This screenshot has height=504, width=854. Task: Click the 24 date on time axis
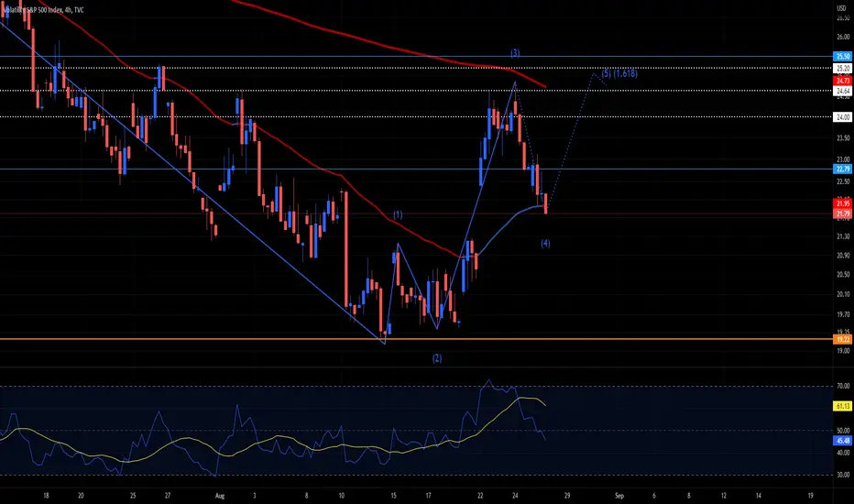pos(515,496)
